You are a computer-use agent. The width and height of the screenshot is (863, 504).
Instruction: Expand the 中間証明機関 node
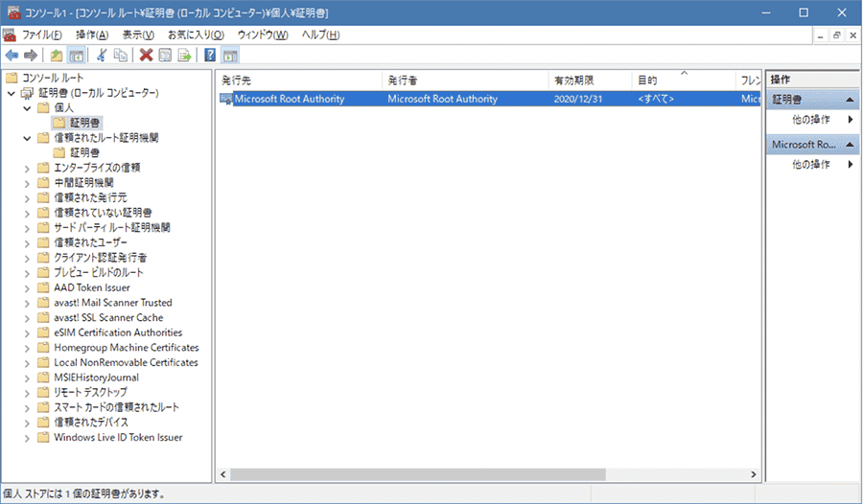coord(27,183)
